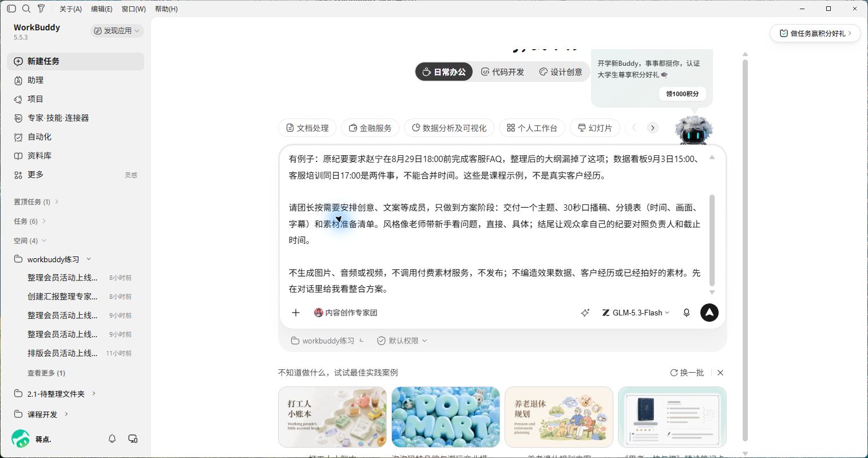Collapse 空间 (4) section
This screenshot has height=458, width=868.
coord(30,240)
